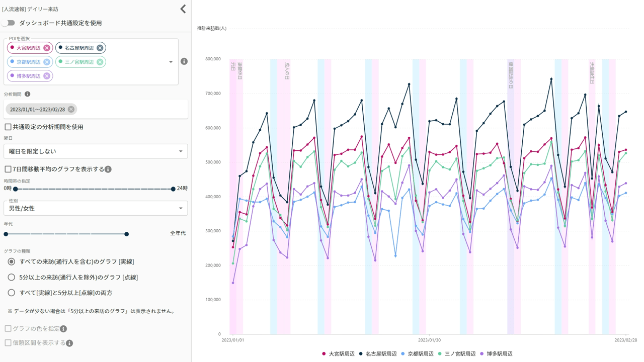Remove the 三ノ宮駅周辺 POI chip
The height and width of the screenshot is (362, 644).
(x=100, y=62)
